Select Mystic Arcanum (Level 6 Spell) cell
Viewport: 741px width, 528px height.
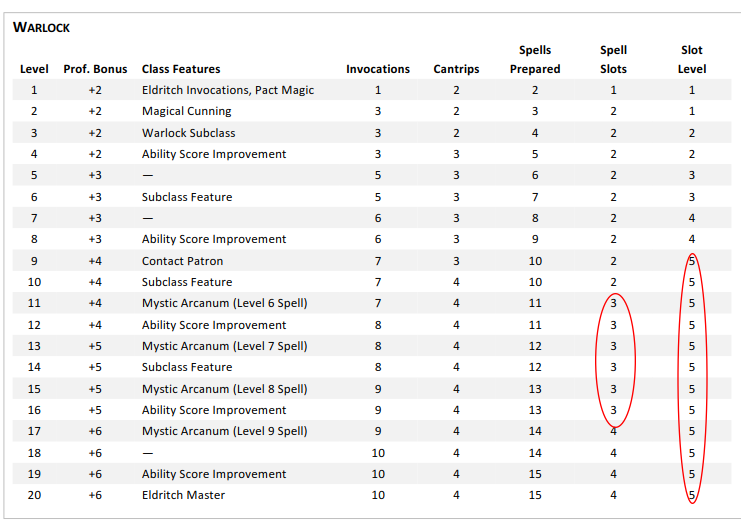(x=224, y=303)
